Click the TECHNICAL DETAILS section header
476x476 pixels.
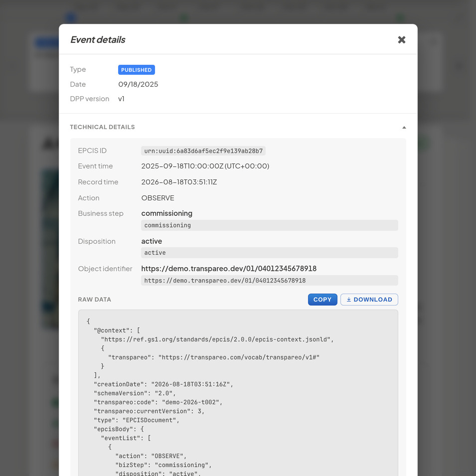pos(102,127)
